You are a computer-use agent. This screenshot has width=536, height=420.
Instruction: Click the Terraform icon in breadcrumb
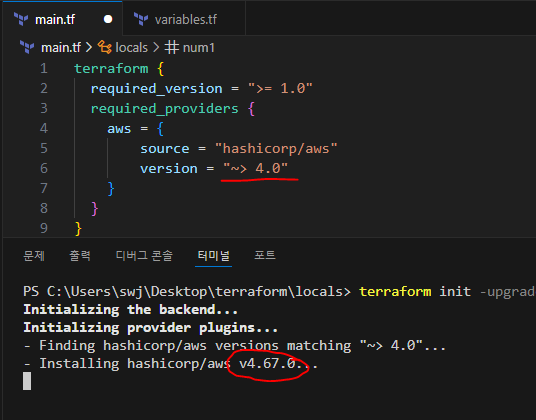point(27,47)
